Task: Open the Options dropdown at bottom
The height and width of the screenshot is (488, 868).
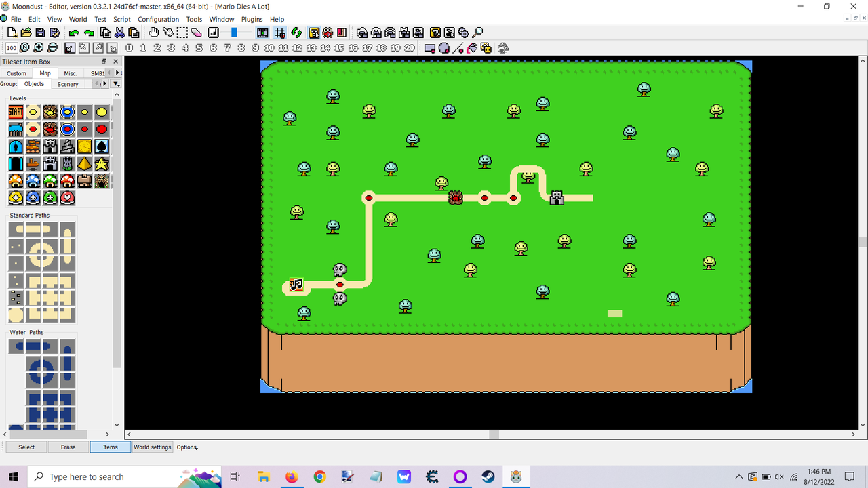Action: click(x=186, y=447)
